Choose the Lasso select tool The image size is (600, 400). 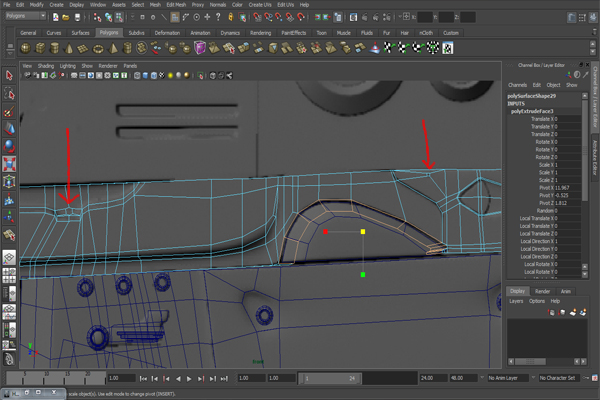(x=9, y=93)
